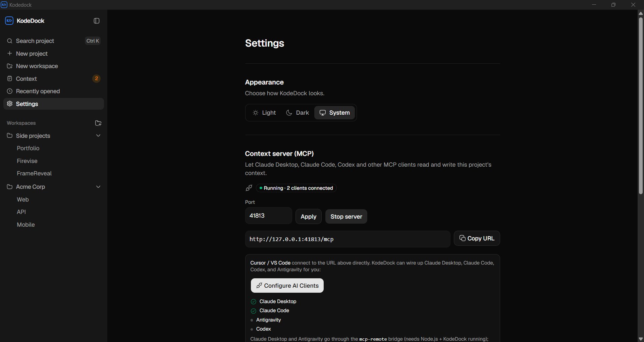Click the vertical scrollbar thumb
The height and width of the screenshot is (342, 644).
(x=641, y=106)
